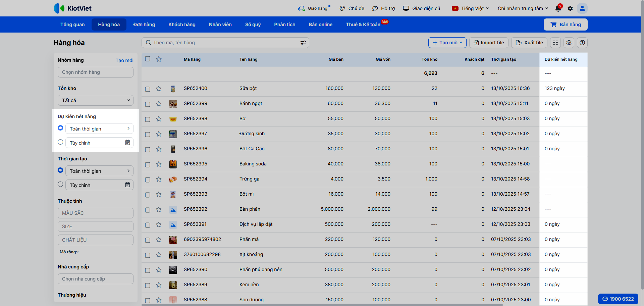The width and height of the screenshot is (644, 306).
Task: Select Toàn thời gian radio under Thời gian tạo
Action: coord(60,170)
